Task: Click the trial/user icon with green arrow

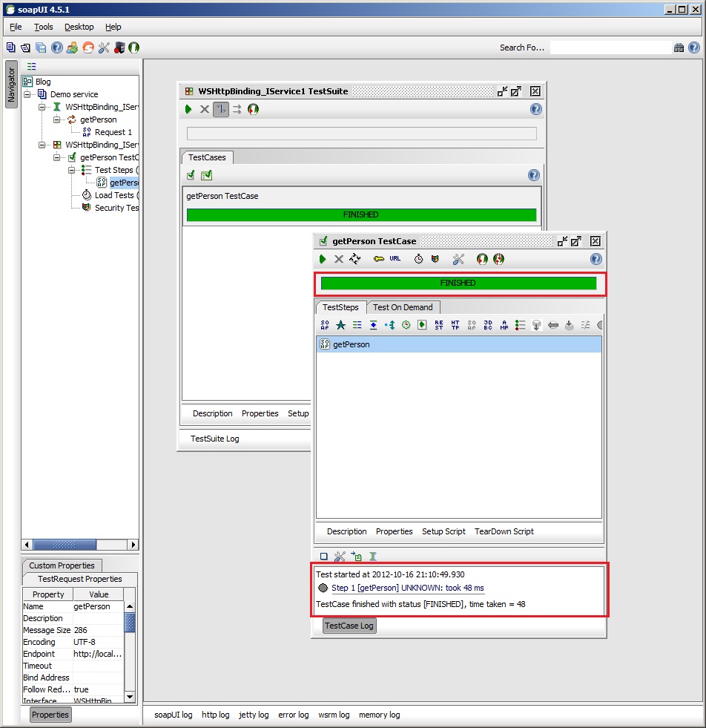Action: coord(72,47)
